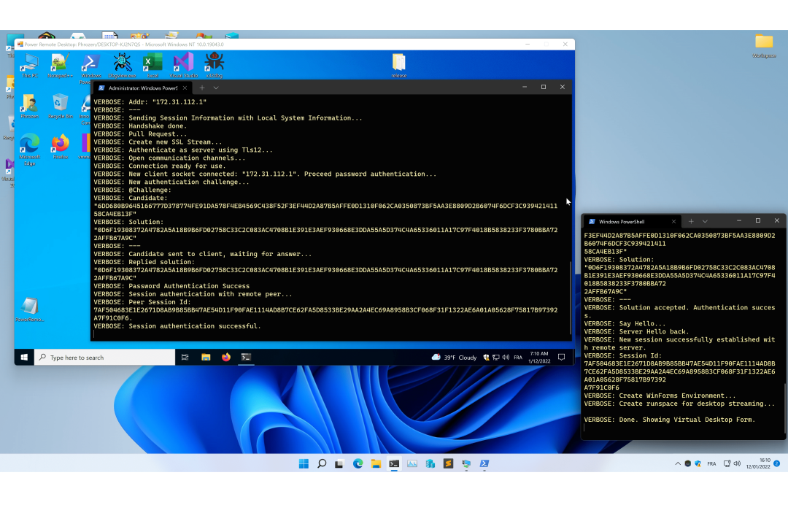Click the search box on remote taskbar
The height and width of the screenshot is (532, 788).
(104, 357)
